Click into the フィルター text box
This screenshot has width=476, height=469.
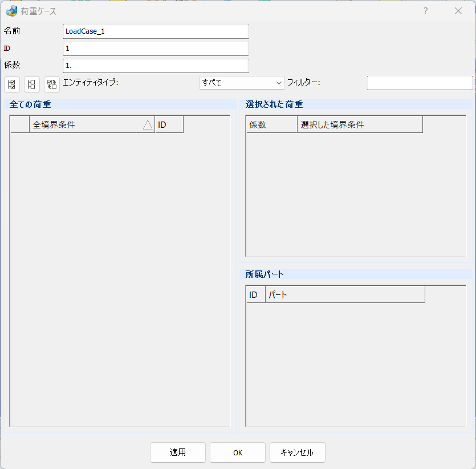tap(420, 83)
